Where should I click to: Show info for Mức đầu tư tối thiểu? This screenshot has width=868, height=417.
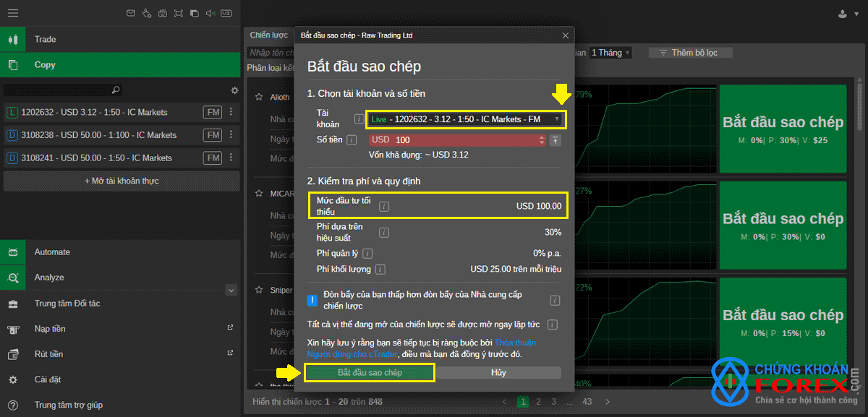point(384,206)
